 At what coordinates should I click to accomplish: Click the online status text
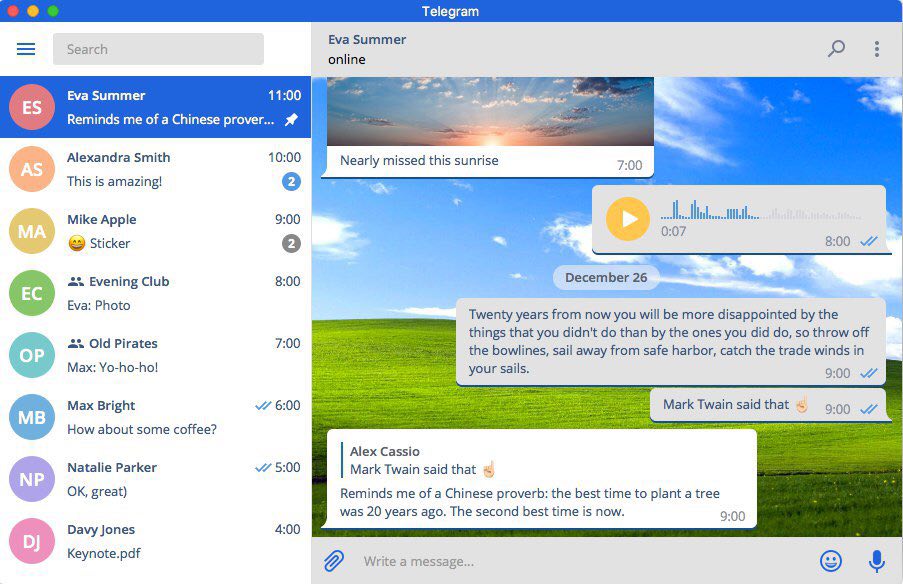(347, 59)
